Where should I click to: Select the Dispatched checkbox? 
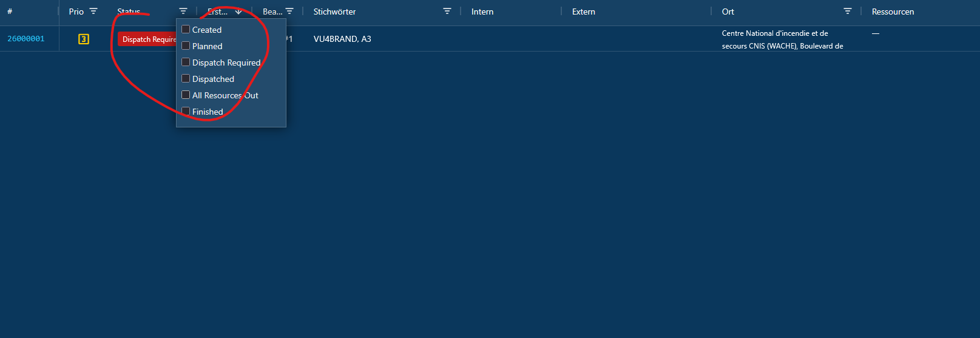coord(186,78)
